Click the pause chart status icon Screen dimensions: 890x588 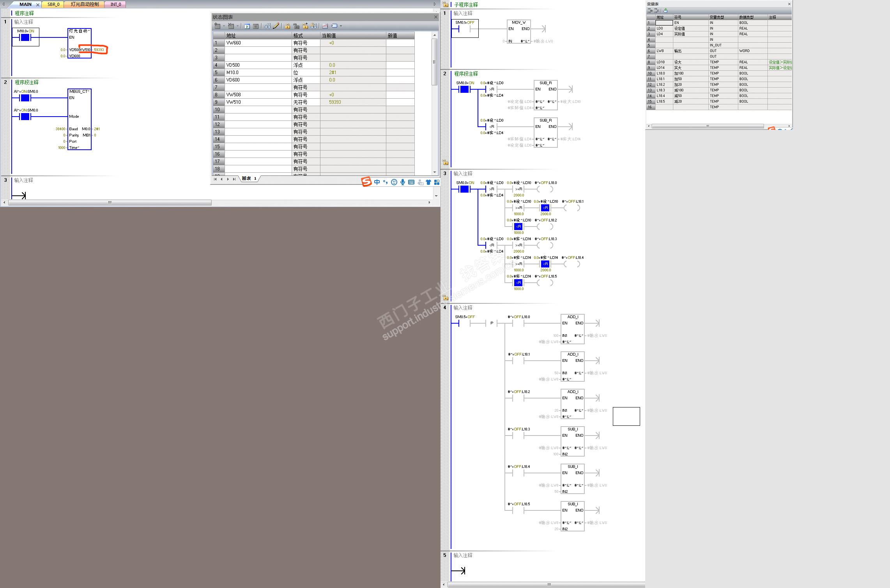256,26
